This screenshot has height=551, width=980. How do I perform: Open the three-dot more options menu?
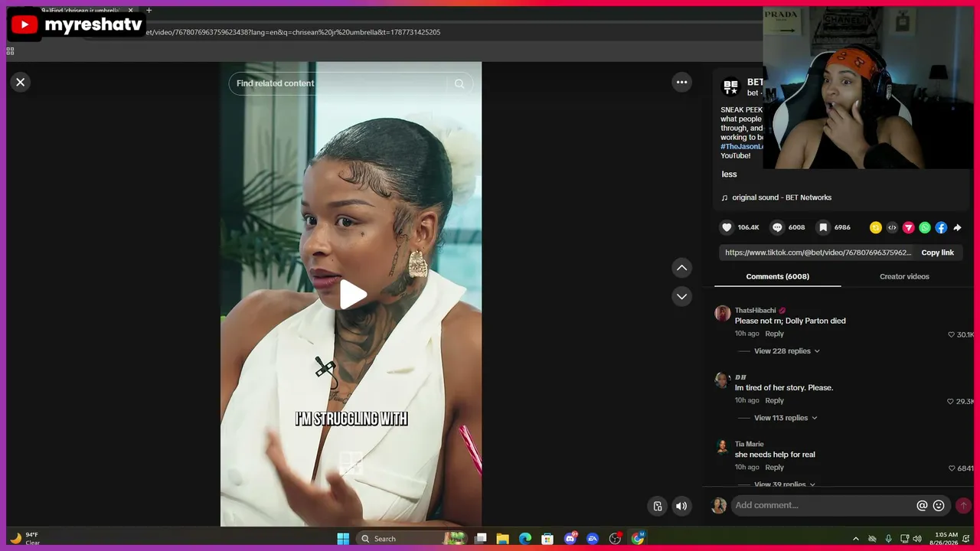(681, 82)
